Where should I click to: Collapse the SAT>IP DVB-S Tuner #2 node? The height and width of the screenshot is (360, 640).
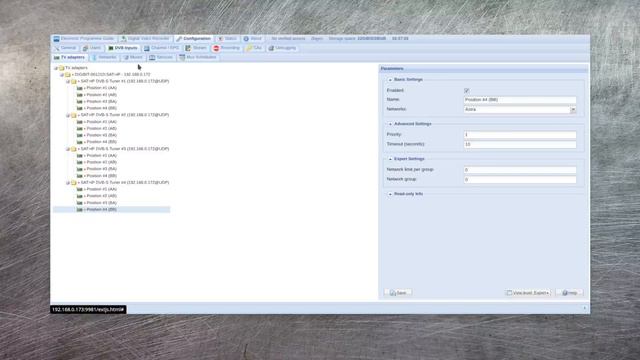click(68, 115)
